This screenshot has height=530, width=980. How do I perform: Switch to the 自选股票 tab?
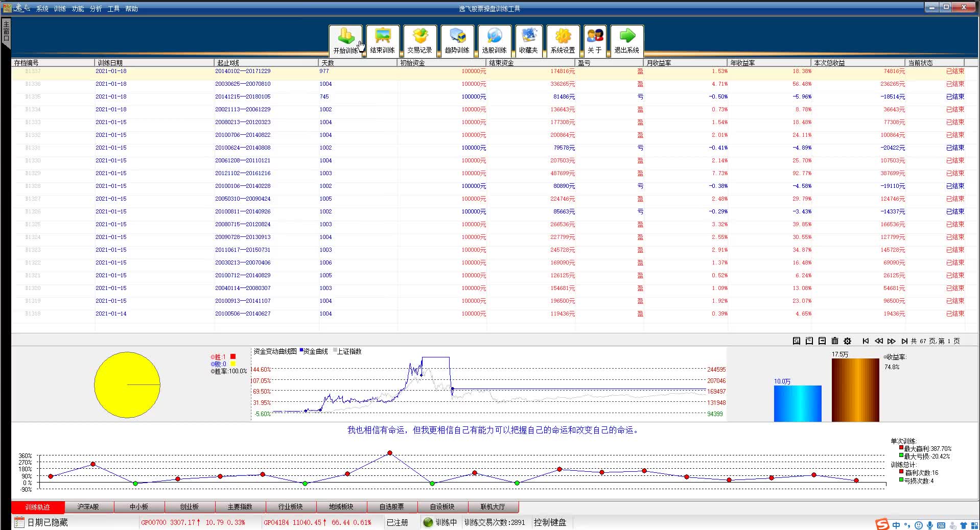click(x=392, y=507)
